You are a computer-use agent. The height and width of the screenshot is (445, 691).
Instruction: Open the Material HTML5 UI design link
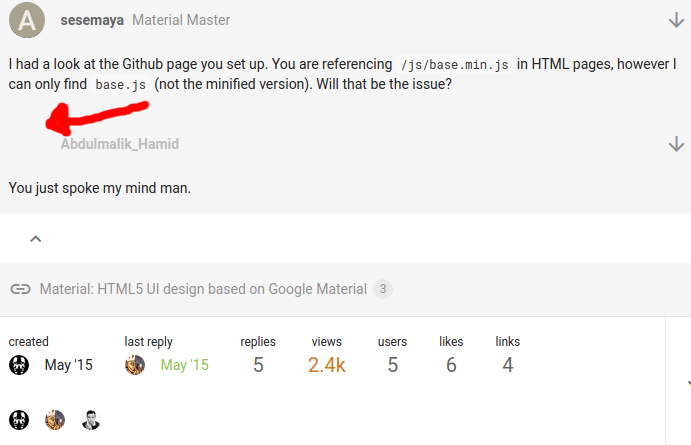tap(203, 289)
